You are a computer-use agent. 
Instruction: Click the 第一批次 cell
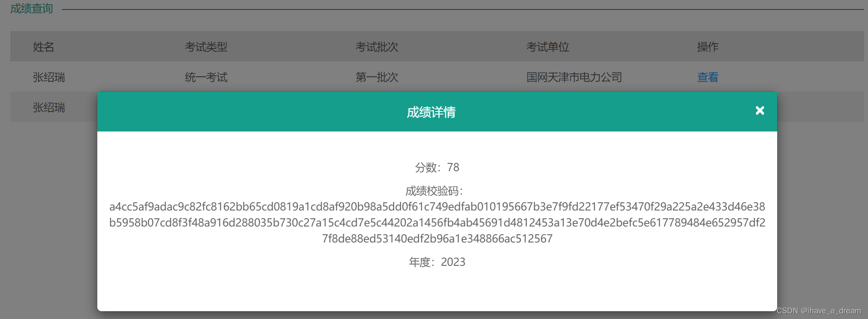[377, 77]
